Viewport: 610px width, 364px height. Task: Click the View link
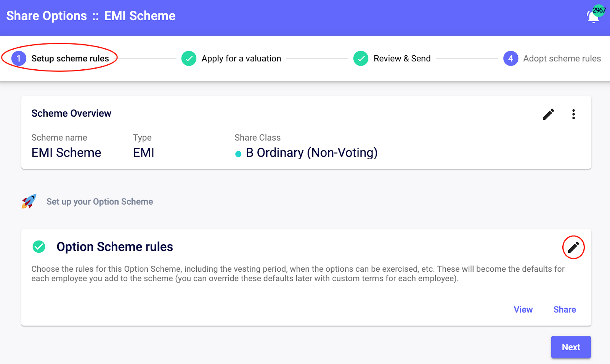click(523, 309)
